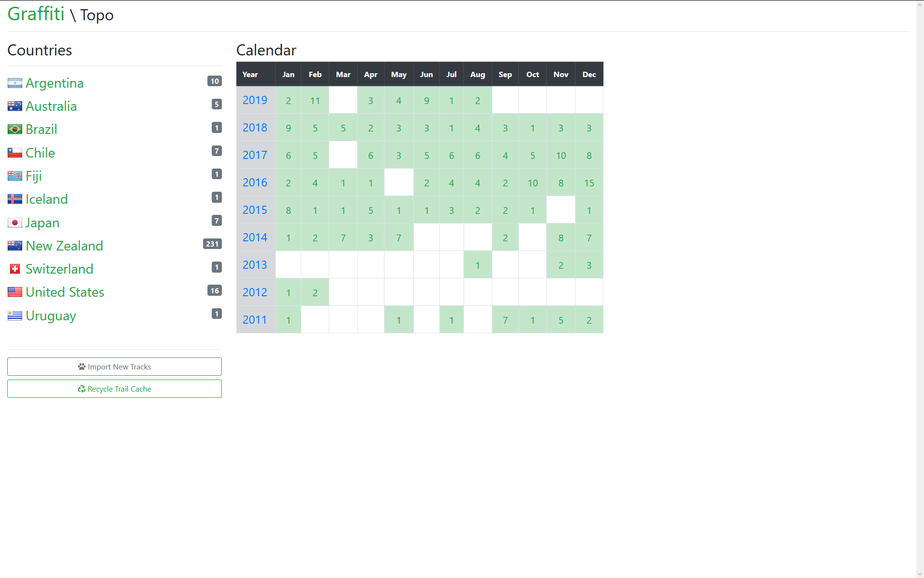Click the New Zealand 231 count badge

pyautogui.click(x=212, y=244)
